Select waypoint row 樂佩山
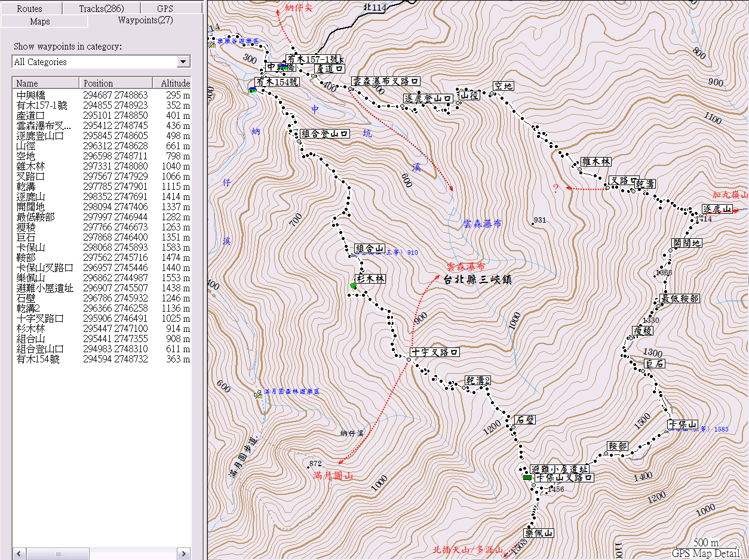The width and height of the screenshot is (749, 560). (x=102, y=278)
